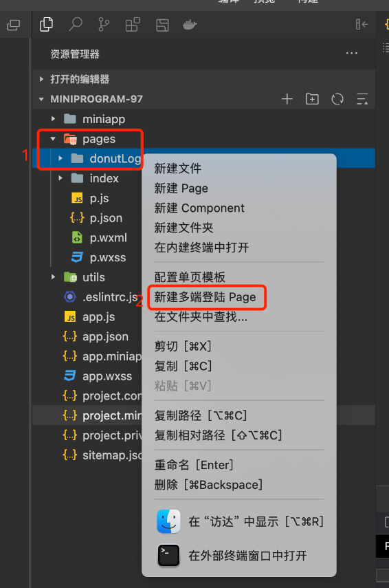Click the new folder icon
This screenshot has height=588, width=389.
click(312, 99)
